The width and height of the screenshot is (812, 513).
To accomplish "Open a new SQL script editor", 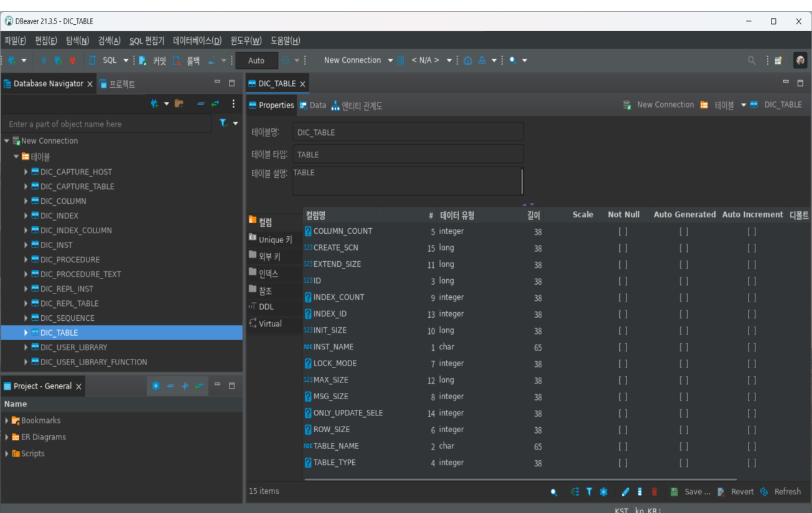I will 103,60.
